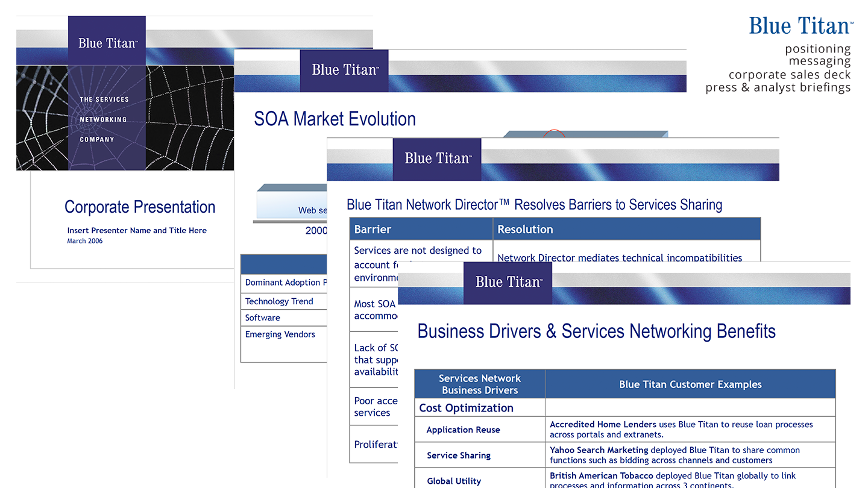Click the large Blue Titan logo beside the positioning list
This screenshot has width=868, height=488.
pos(801,26)
